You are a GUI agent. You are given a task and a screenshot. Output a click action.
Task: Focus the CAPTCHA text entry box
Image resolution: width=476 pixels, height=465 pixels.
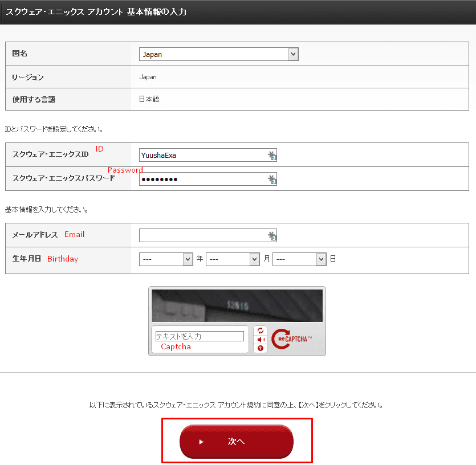click(x=200, y=336)
